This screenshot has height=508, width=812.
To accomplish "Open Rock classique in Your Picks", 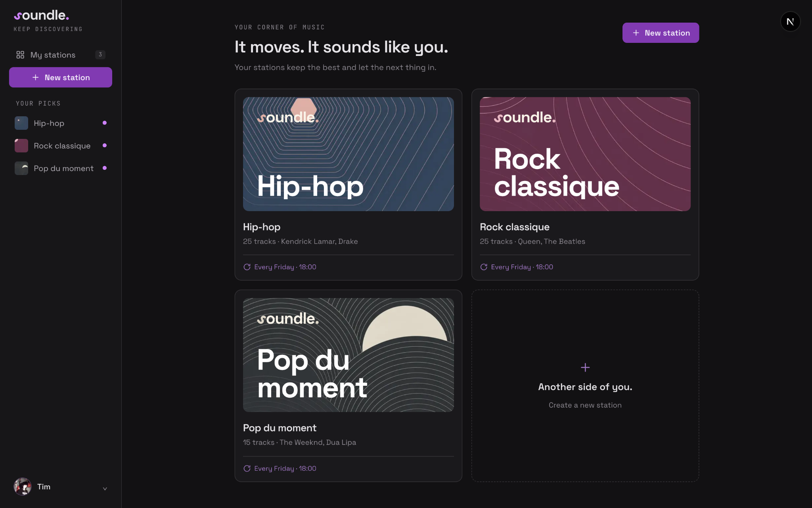I will [x=60, y=146].
